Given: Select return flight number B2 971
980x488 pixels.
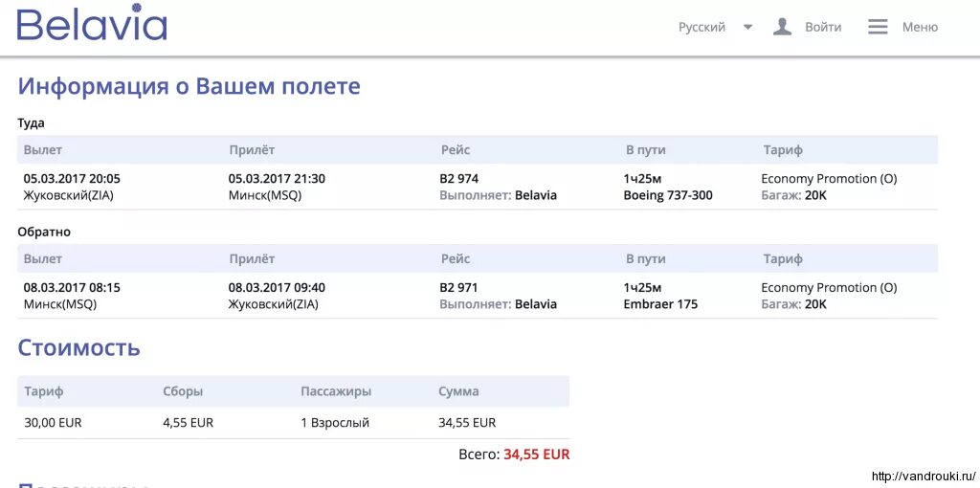Looking at the screenshot, I should tap(458, 288).
